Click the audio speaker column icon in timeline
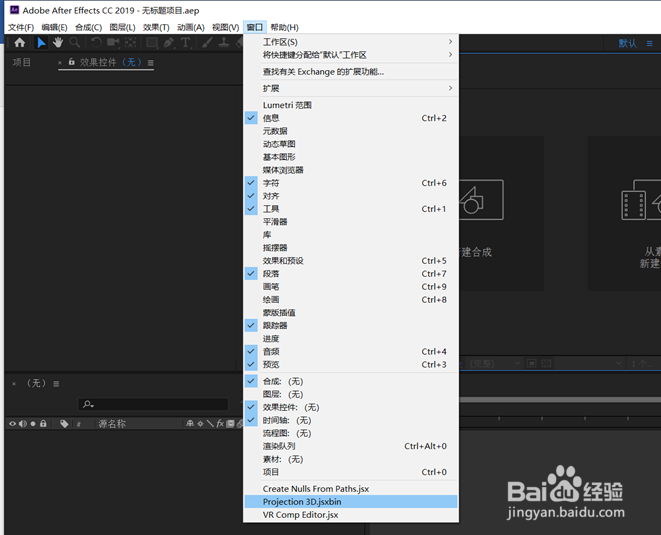 coord(23,424)
